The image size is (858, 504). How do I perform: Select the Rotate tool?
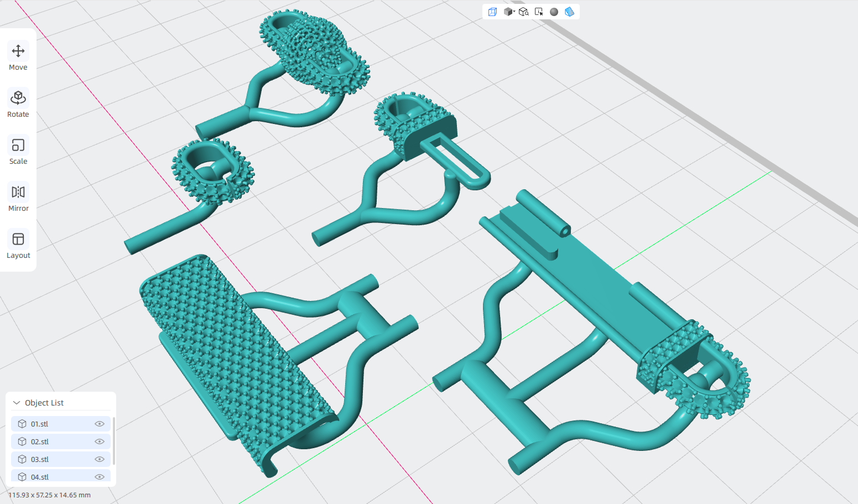(x=18, y=104)
